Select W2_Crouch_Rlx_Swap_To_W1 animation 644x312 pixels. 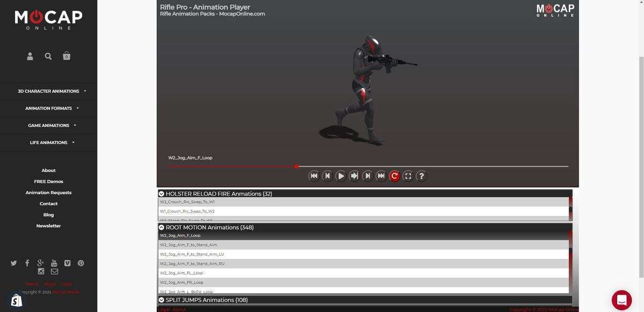click(x=363, y=202)
